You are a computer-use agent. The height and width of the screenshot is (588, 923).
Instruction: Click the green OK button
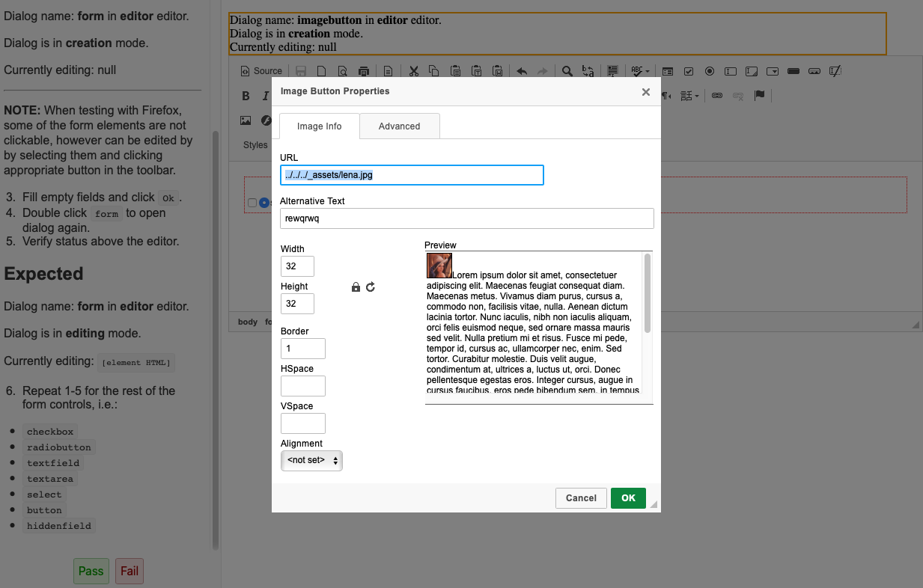(x=628, y=498)
